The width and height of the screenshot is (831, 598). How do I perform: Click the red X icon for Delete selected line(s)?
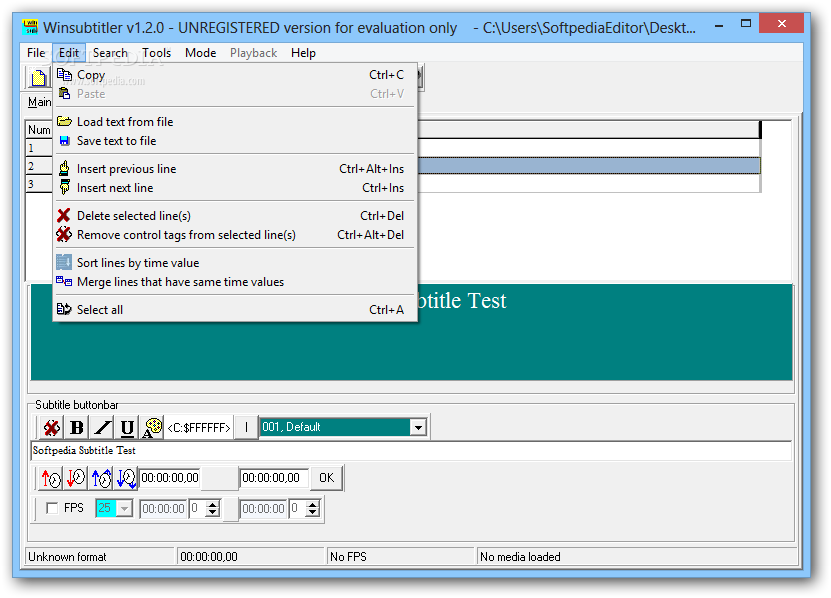(64, 215)
